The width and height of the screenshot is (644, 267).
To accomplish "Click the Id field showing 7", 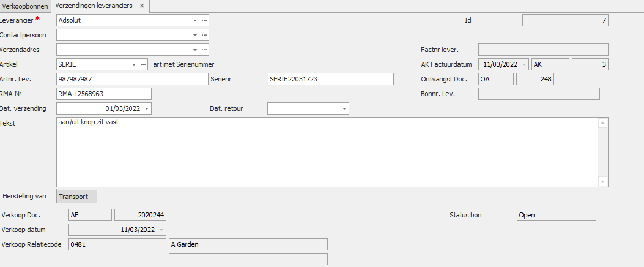I will pos(565,20).
